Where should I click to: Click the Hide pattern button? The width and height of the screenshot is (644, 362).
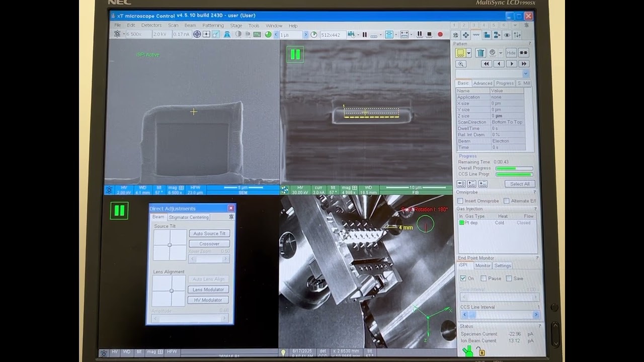point(511,53)
